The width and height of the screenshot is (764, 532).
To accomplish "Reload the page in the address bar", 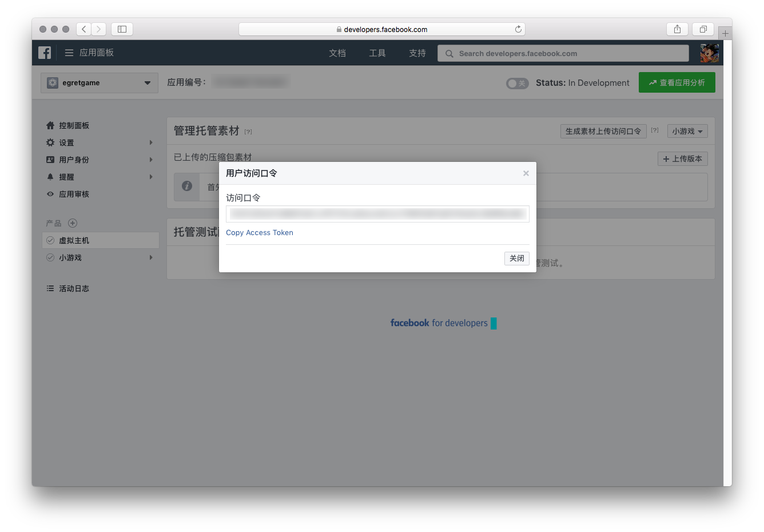I will coord(518,29).
